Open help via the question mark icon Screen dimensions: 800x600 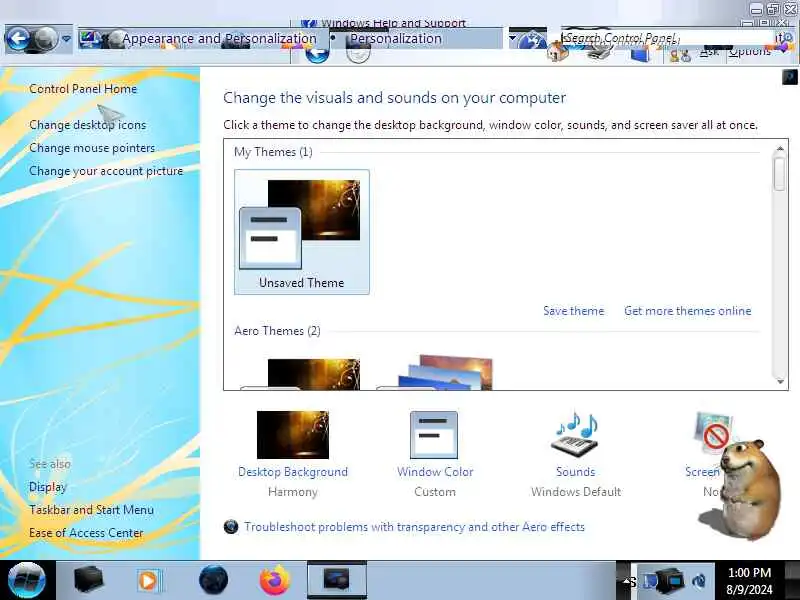(790, 77)
